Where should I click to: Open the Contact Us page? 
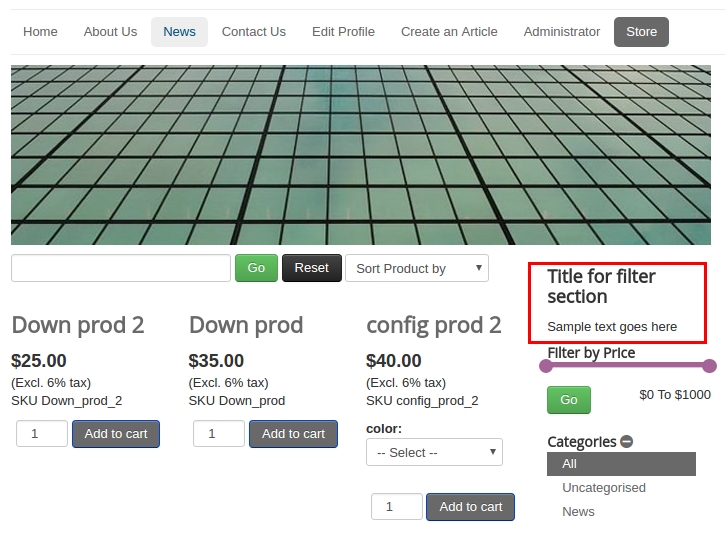(253, 31)
